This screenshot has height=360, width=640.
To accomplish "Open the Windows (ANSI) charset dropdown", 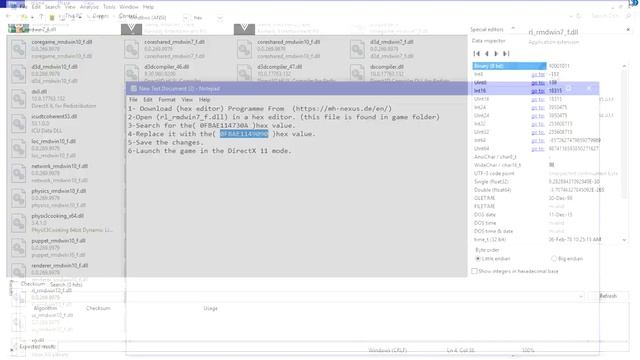I will [x=186, y=18].
